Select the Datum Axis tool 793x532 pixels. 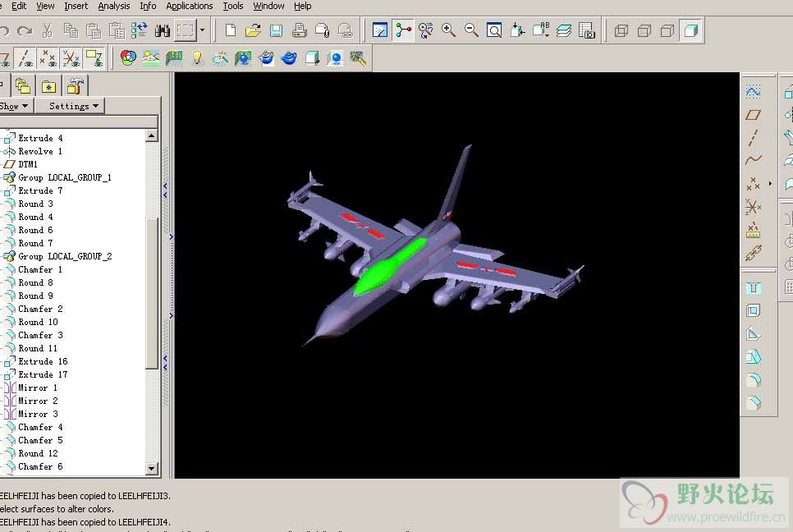pos(753,138)
